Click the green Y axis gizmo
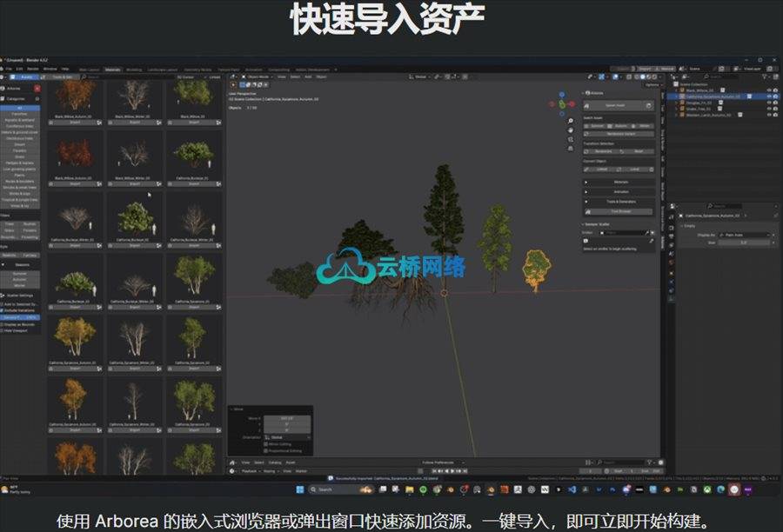The width and height of the screenshot is (783, 532). (562, 105)
